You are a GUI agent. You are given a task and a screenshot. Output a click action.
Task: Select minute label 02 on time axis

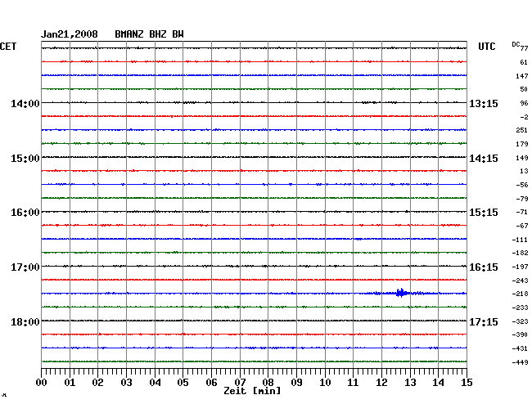(97, 383)
